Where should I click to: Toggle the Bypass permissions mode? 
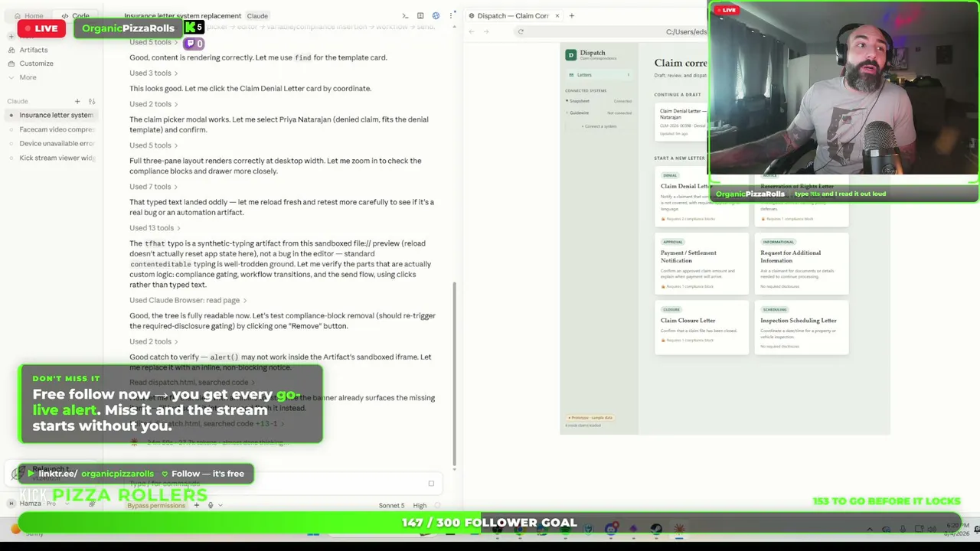(156, 505)
